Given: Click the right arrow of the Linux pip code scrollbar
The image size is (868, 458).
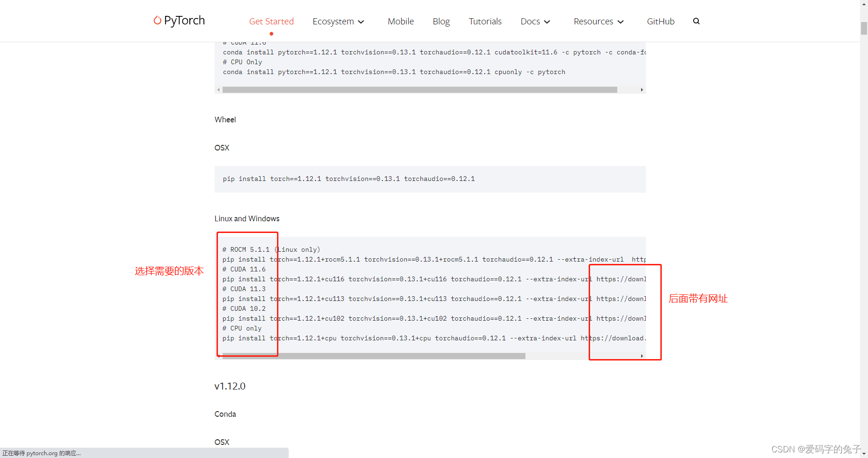Looking at the screenshot, I should 642,356.
